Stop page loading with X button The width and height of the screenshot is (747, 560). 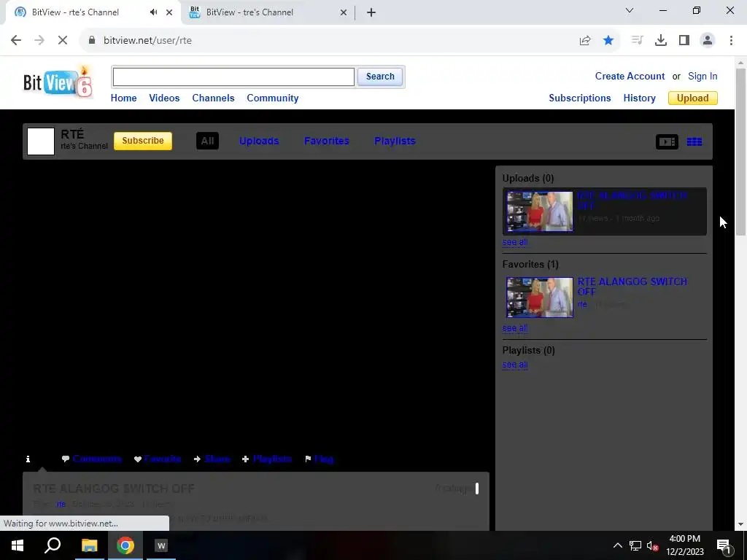coord(63,41)
